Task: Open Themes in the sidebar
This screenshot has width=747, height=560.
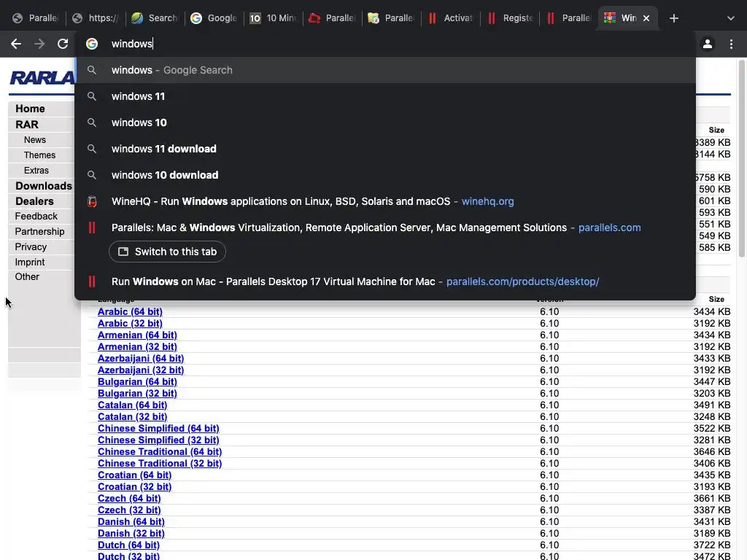Action: click(39, 155)
